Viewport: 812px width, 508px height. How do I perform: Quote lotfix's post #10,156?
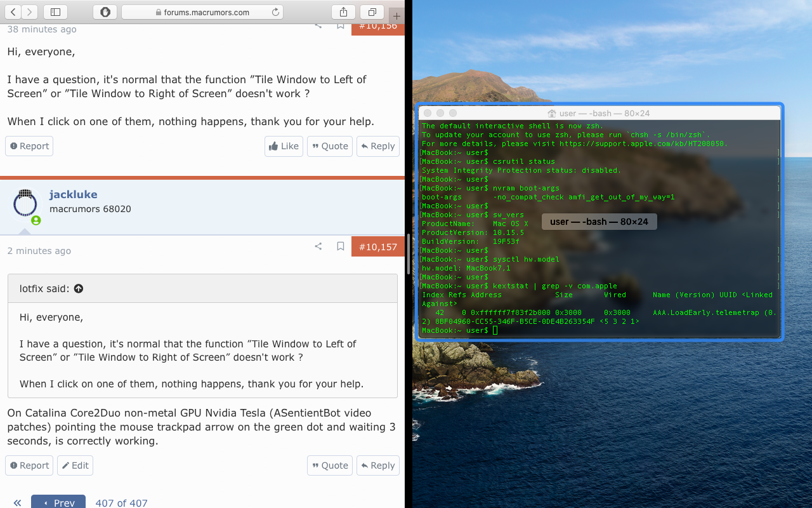(x=330, y=146)
